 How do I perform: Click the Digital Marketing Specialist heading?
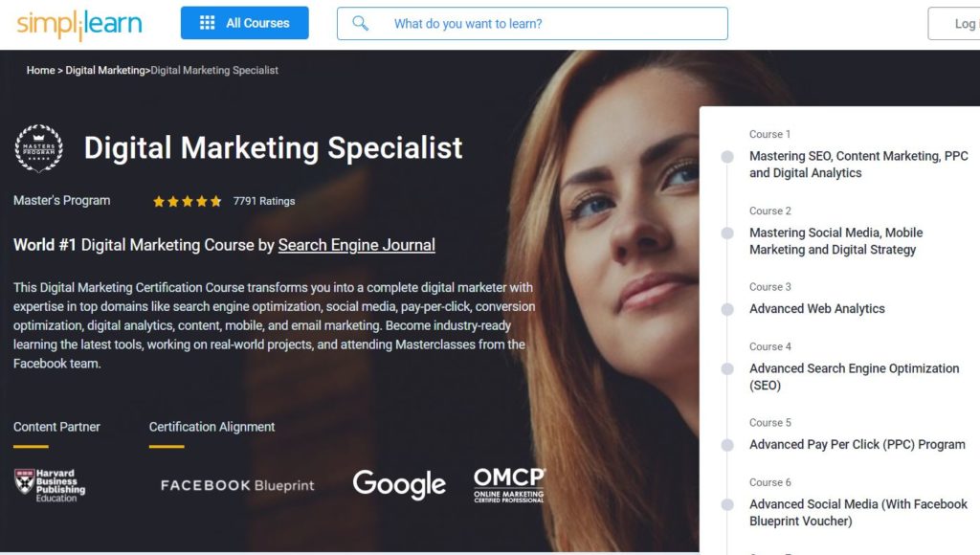click(x=273, y=148)
